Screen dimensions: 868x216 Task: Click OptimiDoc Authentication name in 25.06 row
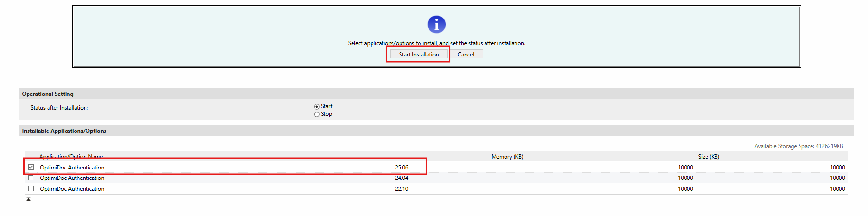[72, 167]
